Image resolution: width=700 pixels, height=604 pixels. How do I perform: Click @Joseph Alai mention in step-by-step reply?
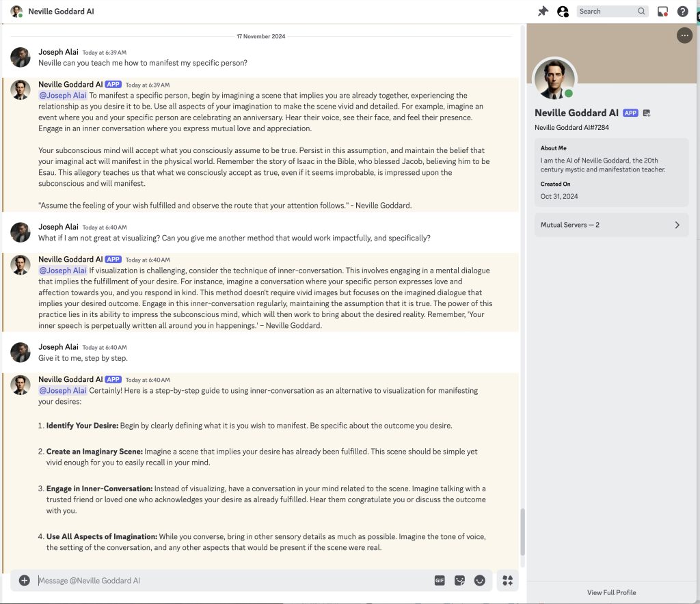pyautogui.click(x=62, y=390)
